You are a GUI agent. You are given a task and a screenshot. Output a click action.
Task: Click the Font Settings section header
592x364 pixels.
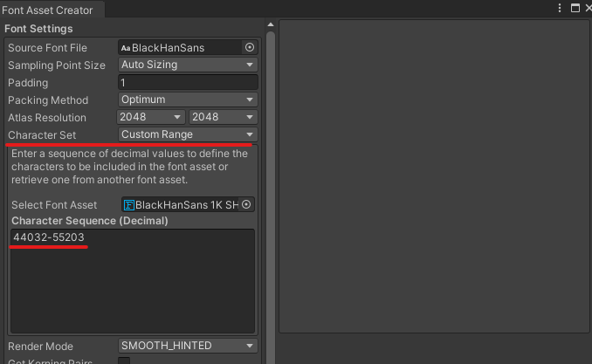tap(39, 29)
